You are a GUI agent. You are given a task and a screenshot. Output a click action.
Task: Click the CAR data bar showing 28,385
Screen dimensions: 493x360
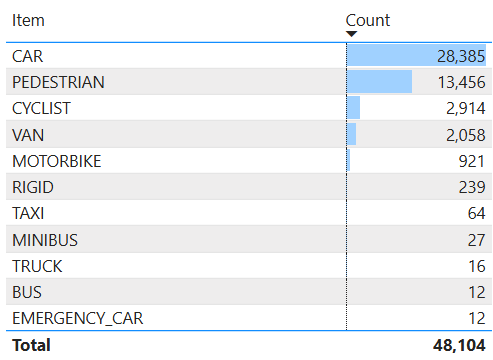point(416,55)
